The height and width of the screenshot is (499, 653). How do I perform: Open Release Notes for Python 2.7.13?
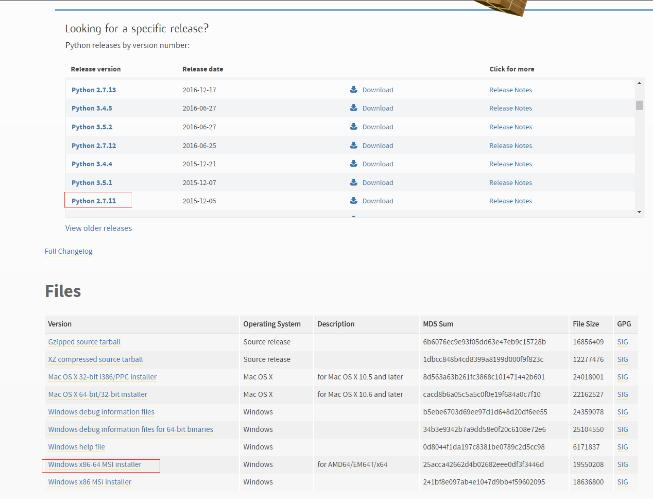(511, 90)
